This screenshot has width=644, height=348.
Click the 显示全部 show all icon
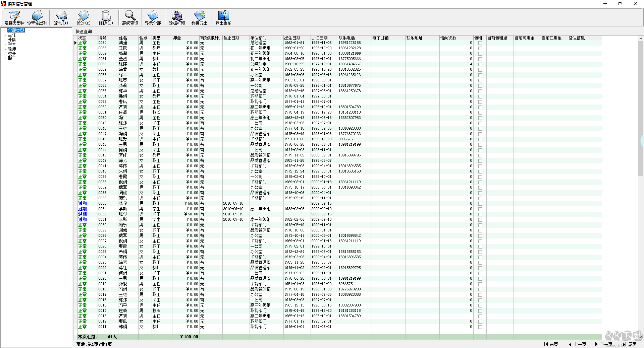point(153,17)
